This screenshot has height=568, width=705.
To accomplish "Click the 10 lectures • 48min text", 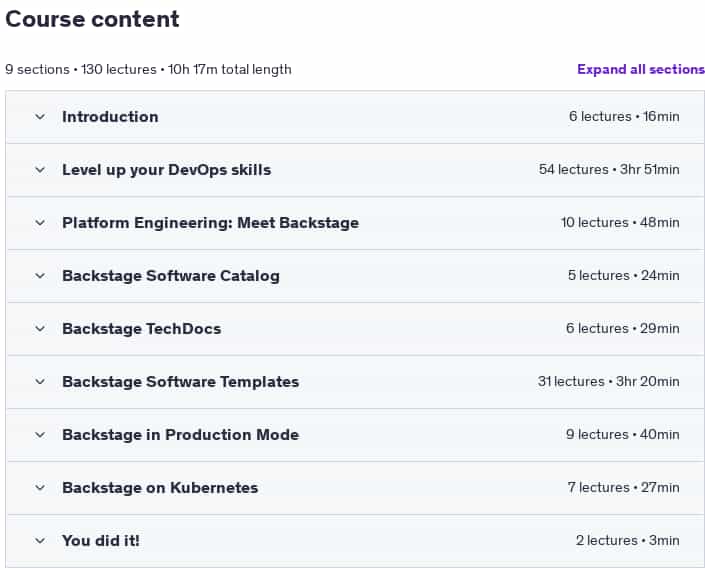I will point(620,223).
